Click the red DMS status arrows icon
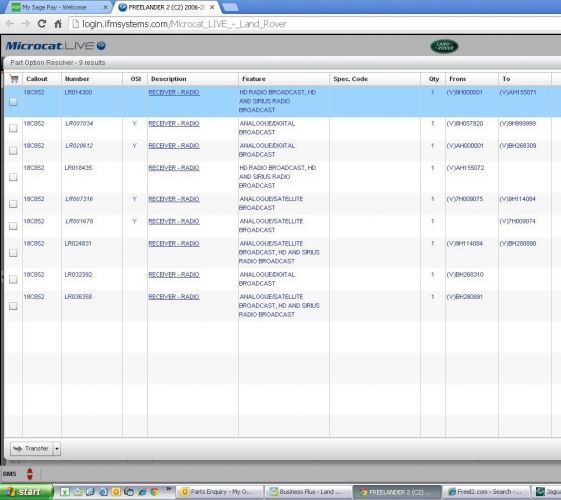Viewport: 561px width, 500px height. point(30,474)
